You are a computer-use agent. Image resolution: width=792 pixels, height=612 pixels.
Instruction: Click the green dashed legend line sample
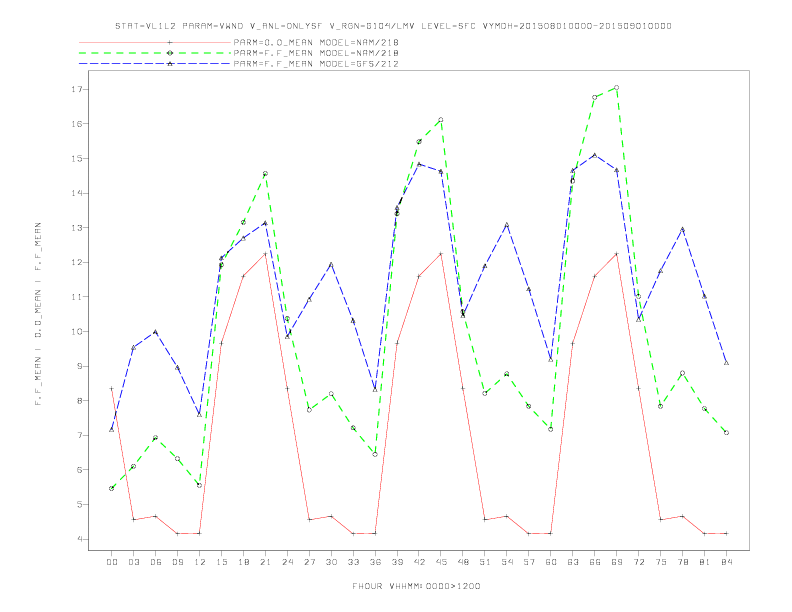point(155,53)
